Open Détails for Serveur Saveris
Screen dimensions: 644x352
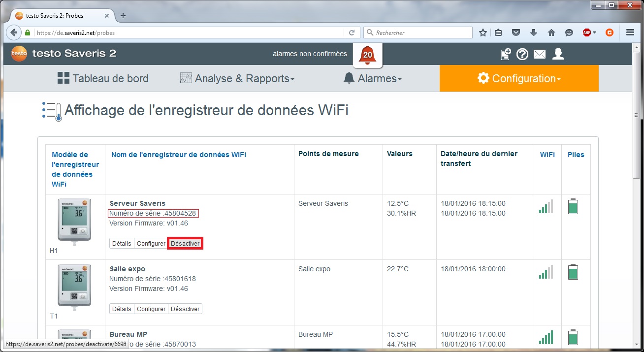[x=122, y=244]
